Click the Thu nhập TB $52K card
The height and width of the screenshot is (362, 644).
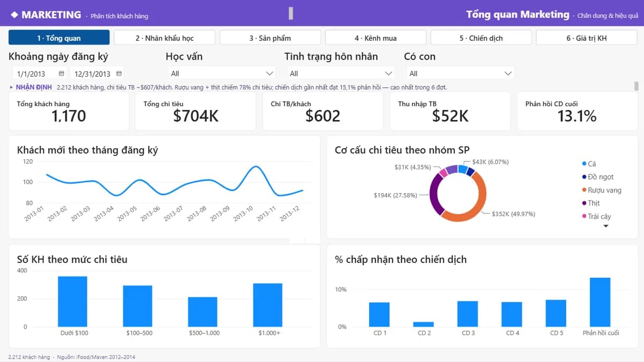pos(450,111)
